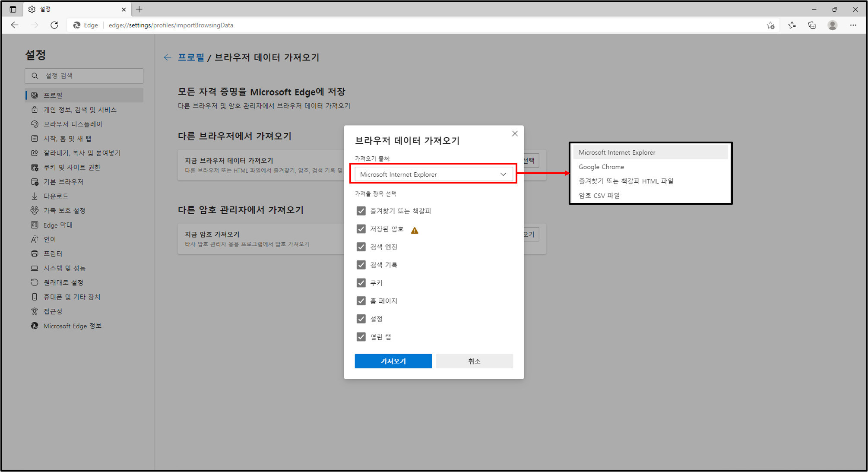This screenshot has height=472, width=868.
Task: Click the 취소 button
Action: click(474, 361)
